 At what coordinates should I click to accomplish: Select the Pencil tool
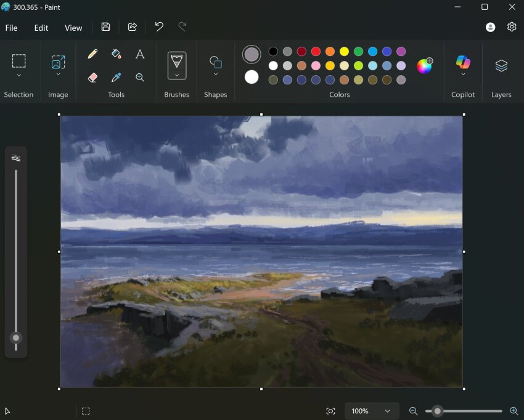[x=92, y=54]
